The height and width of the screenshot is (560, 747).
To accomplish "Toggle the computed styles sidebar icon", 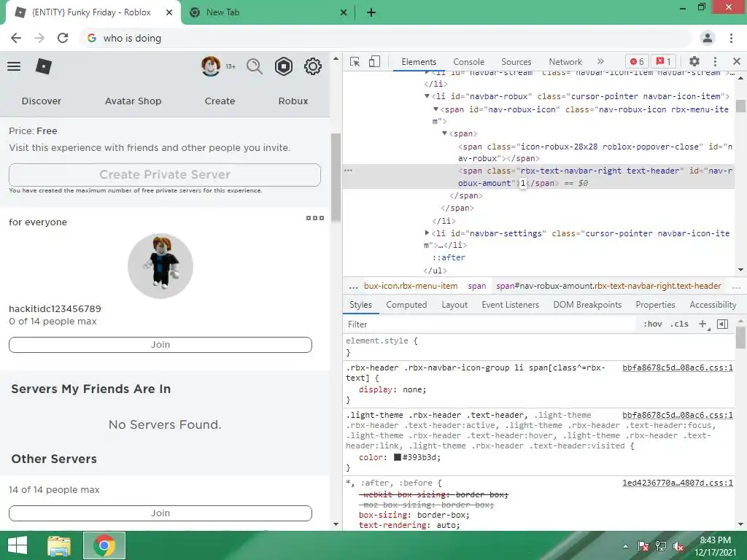I will click(x=723, y=324).
